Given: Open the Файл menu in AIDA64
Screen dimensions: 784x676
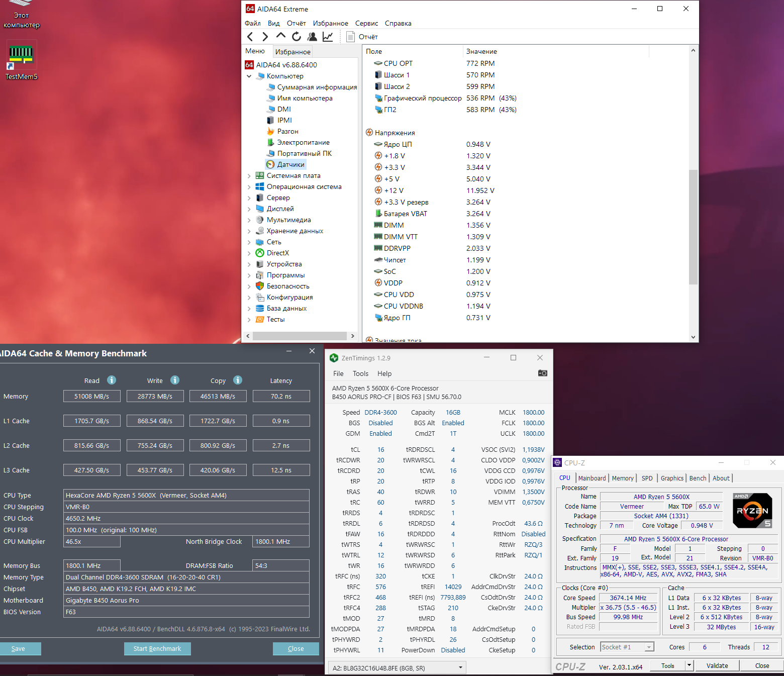Looking at the screenshot, I should [252, 23].
